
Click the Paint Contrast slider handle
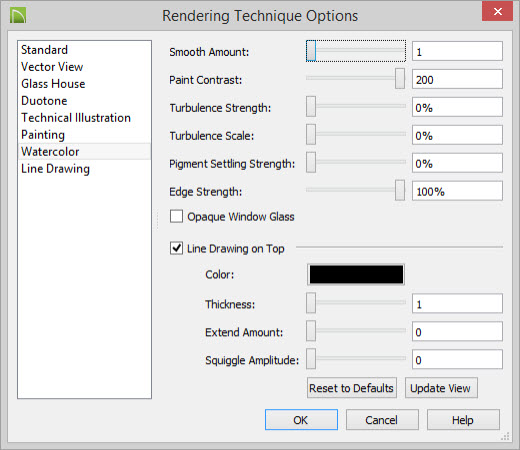click(x=400, y=79)
